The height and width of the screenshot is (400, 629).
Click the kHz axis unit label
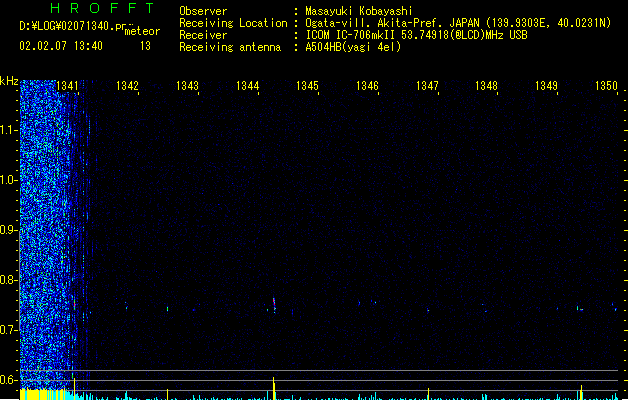click(9, 81)
